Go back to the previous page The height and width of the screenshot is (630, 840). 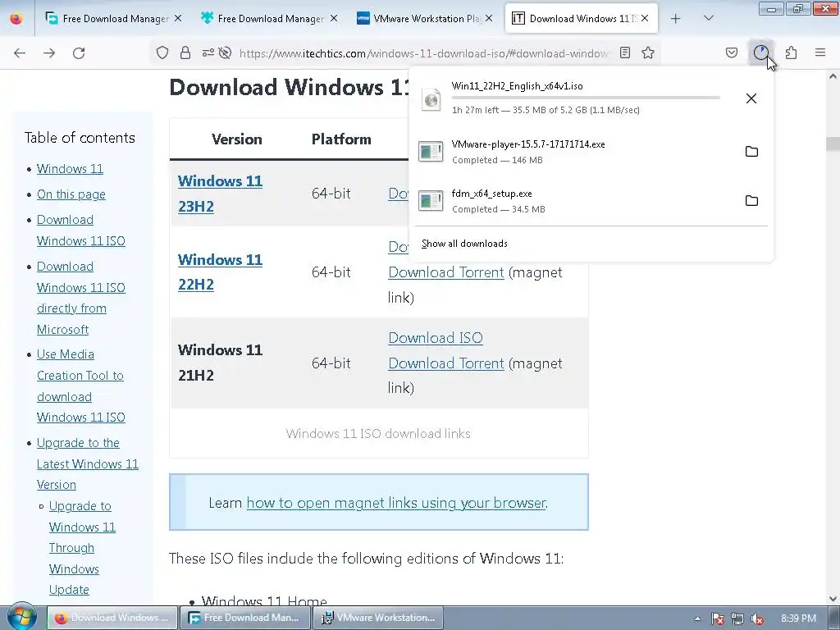point(20,53)
